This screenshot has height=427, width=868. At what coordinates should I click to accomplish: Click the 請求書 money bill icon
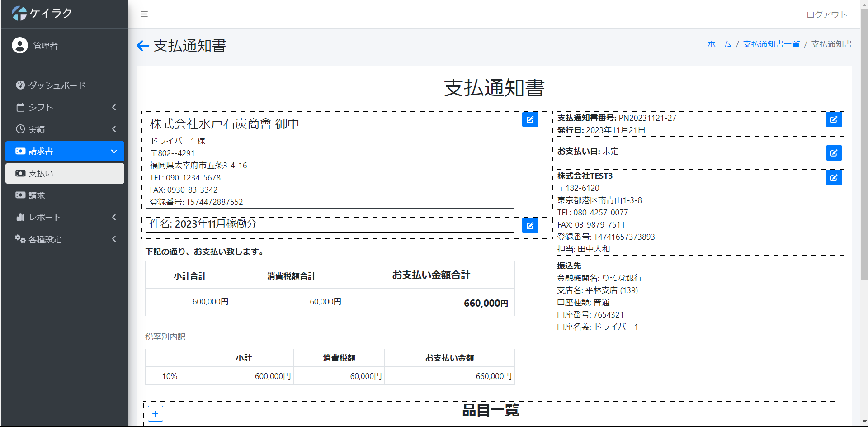[x=20, y=151]
